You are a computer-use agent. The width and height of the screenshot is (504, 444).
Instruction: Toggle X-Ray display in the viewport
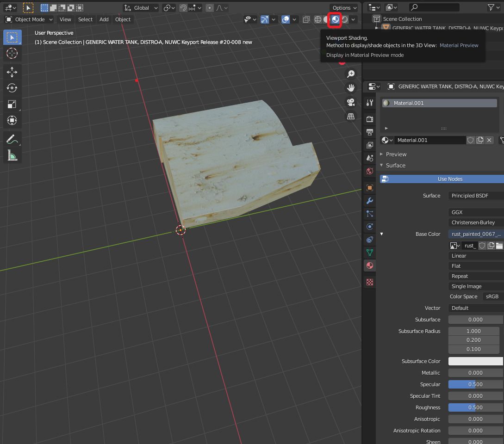[x=306, y=19]
